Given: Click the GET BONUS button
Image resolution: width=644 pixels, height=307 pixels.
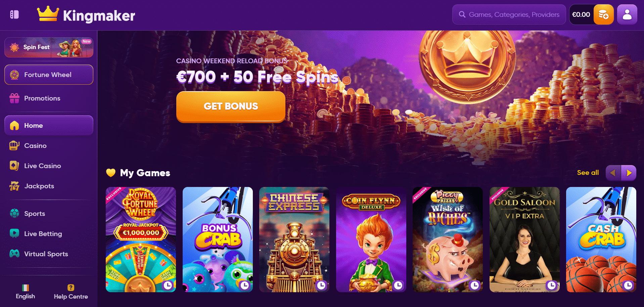Looking at the screenshot, I should click(x=231, y=106).
